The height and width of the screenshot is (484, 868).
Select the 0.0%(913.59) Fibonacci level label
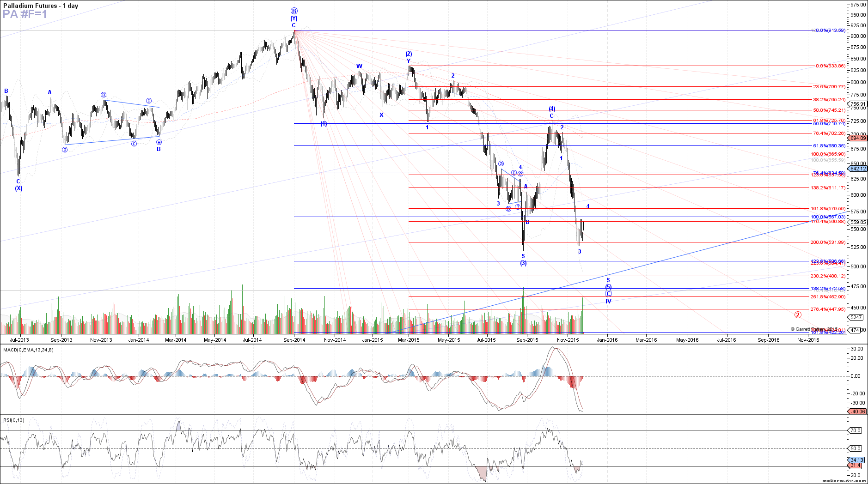click(830, 30)
